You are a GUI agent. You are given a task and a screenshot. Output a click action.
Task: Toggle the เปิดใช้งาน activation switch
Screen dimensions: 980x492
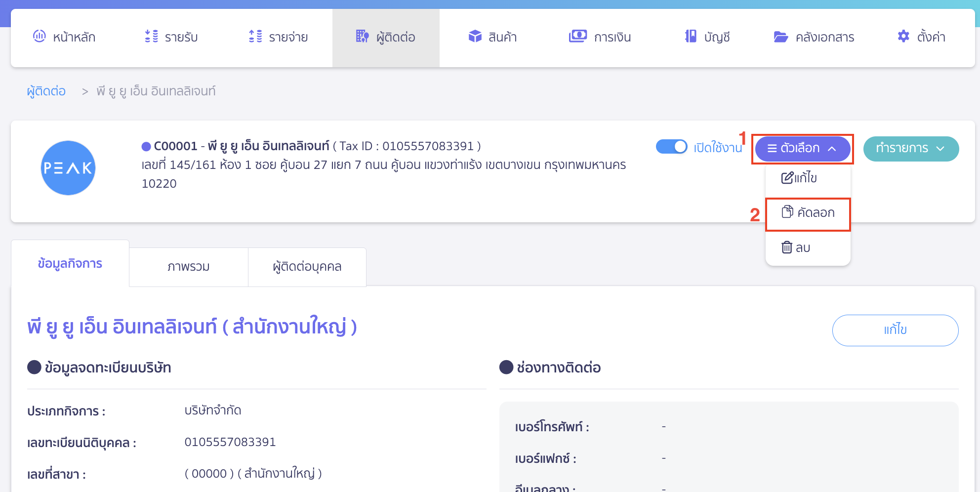click(671, 146)
